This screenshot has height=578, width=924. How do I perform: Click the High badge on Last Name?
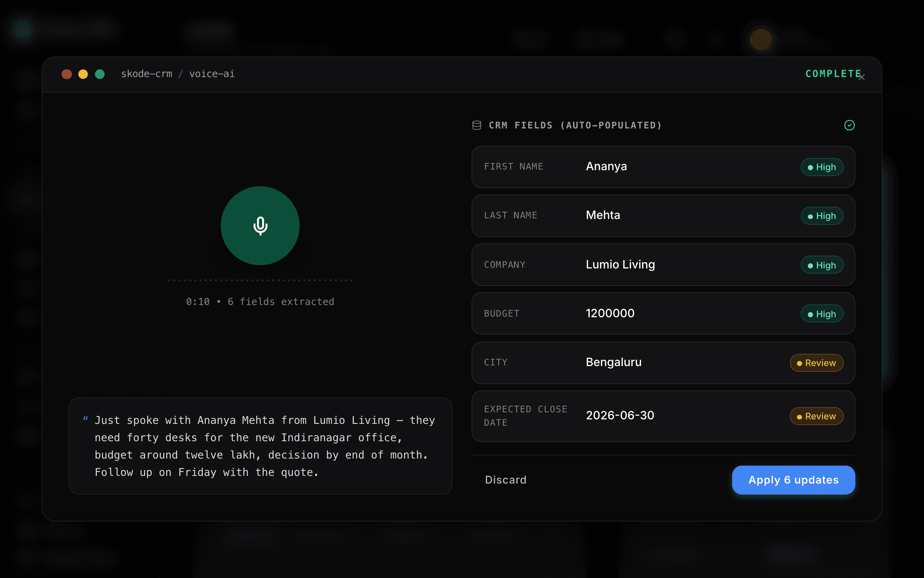(x=822, y=216)
